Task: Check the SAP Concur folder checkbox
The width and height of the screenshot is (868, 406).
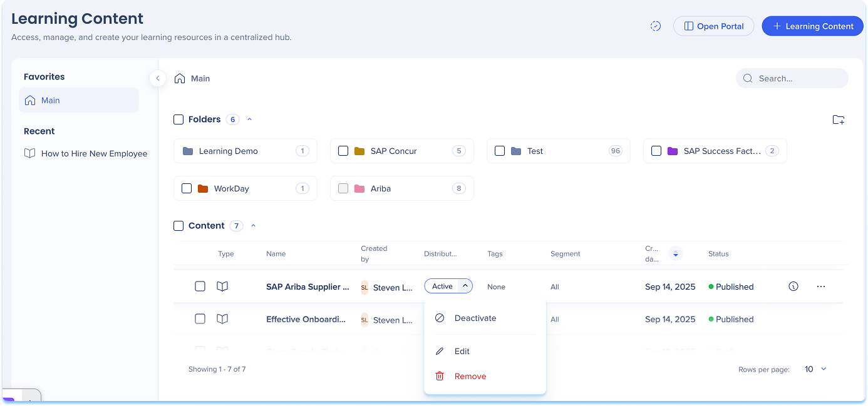Action: click(x=343, y=151)
